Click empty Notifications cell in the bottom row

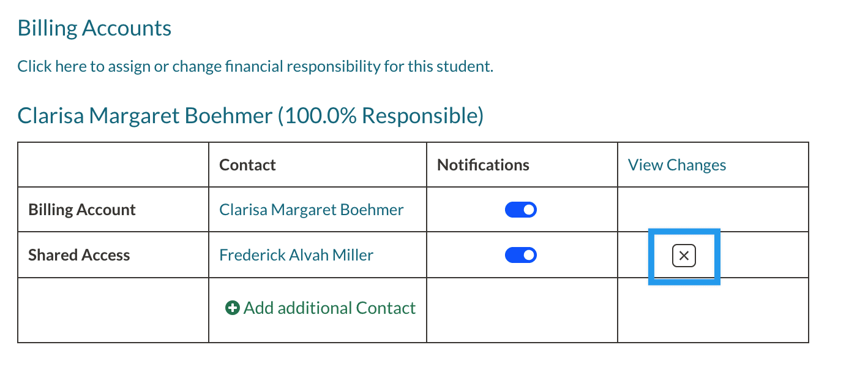pyautogui.click(x=522, y=310)
